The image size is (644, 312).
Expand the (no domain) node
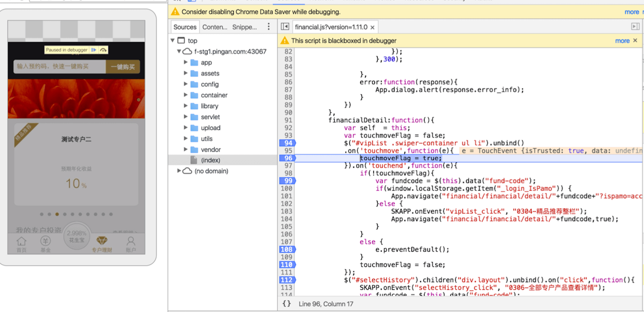coord(179,171)
